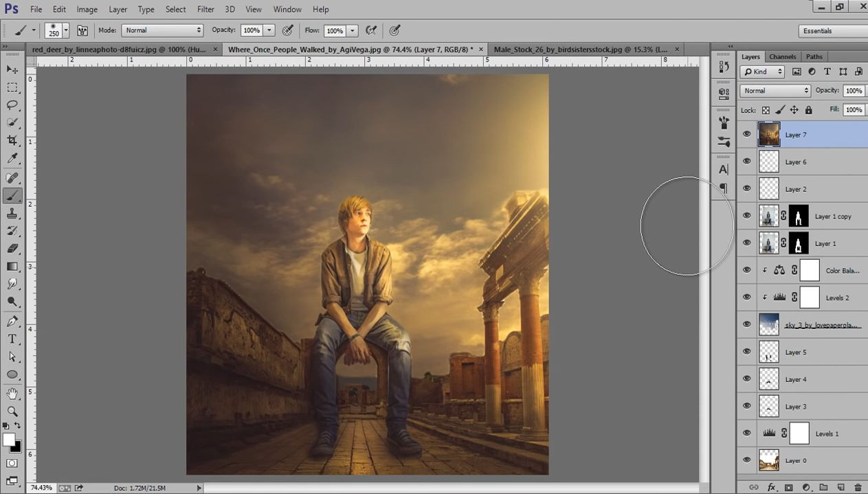Hide the Levels 1 adjustment layer

(x=746, y=434)
